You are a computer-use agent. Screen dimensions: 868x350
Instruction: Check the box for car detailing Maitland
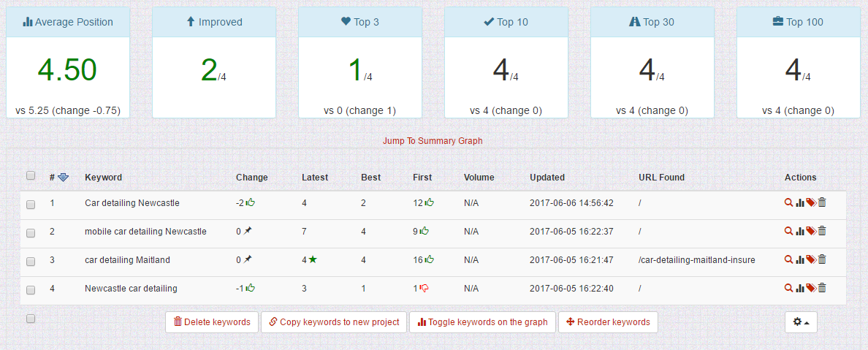[x=31, y=262]
